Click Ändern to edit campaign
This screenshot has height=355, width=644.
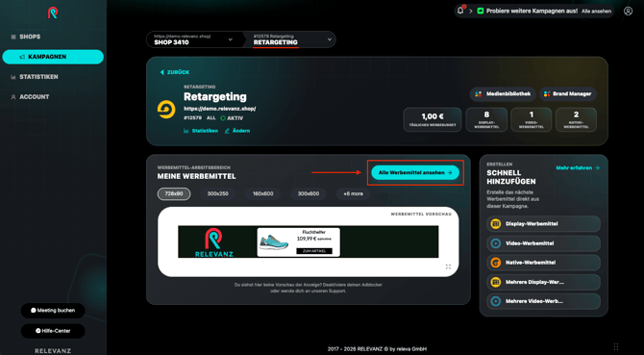point(237,131)
